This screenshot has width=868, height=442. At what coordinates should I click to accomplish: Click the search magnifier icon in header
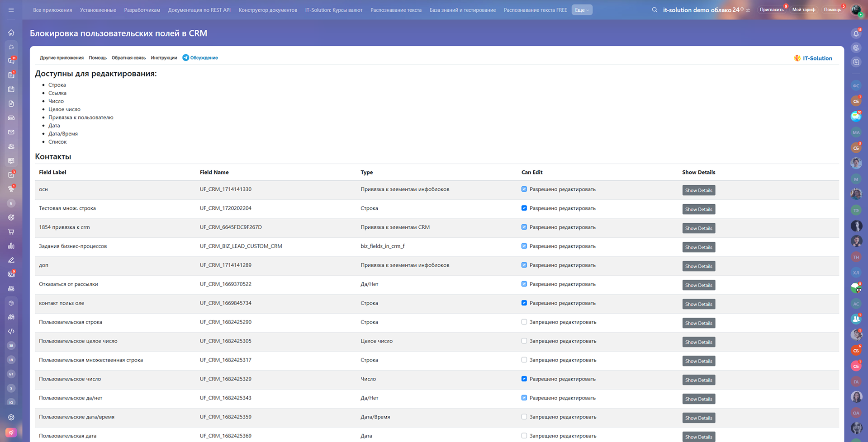pos(655,9)
